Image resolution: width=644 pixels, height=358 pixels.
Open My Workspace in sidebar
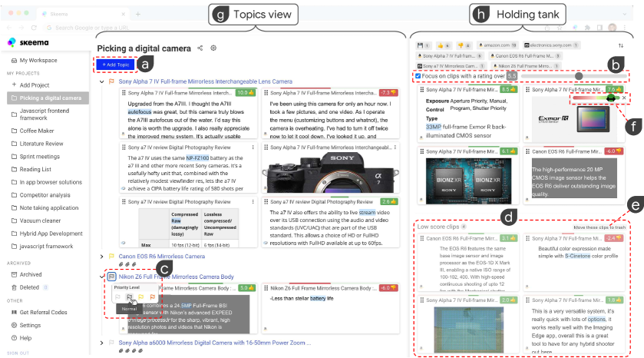coord(38,60)
